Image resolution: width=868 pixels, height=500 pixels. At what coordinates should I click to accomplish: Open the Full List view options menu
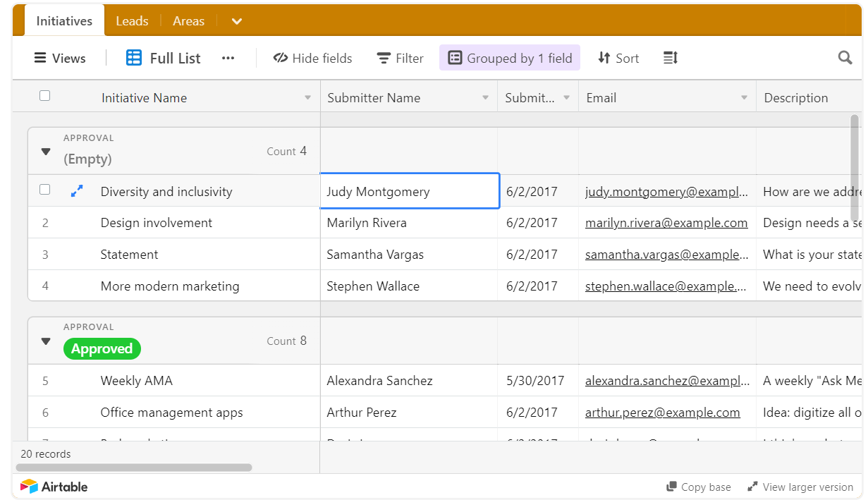pyautogui.click(x=227, y=58)
